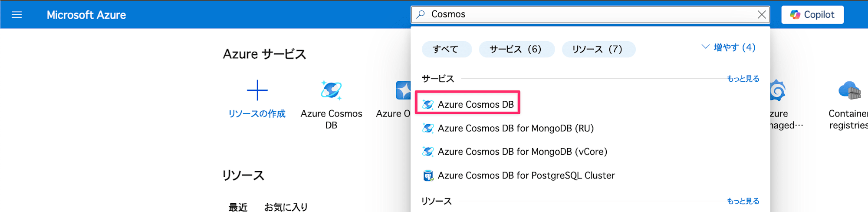This screenshot has width=868, height=212.
Task: Switch to the お気に入り tab
Action: click(x=286, y=207)
